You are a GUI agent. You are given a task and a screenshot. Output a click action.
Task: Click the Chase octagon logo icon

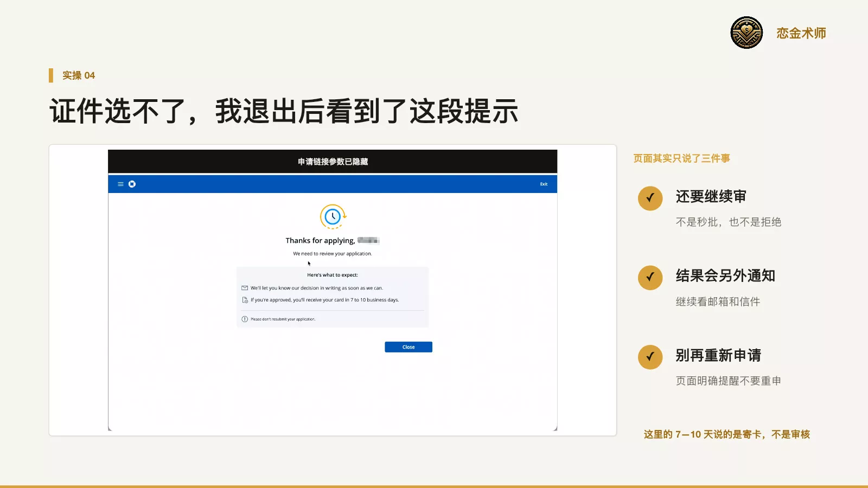click(x=132, y=184)
